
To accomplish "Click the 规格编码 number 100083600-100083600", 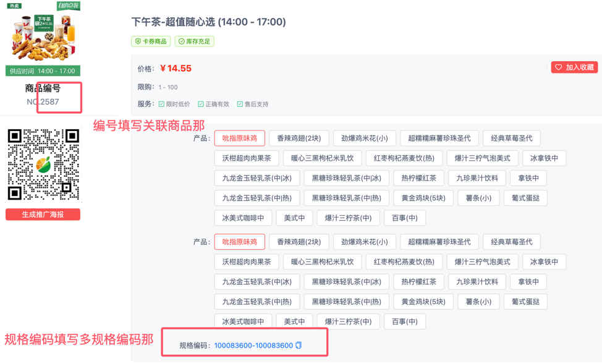I will click(x=253, y=345).
